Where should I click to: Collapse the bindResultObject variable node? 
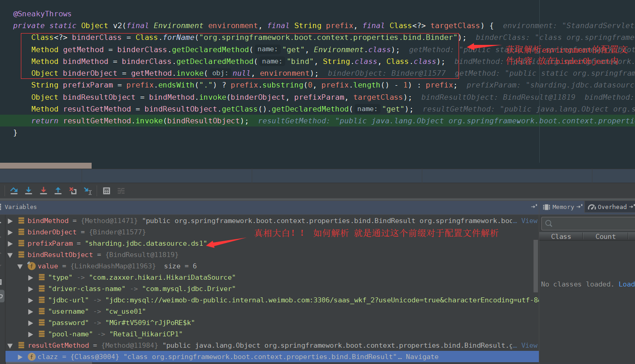coord(10,255)
